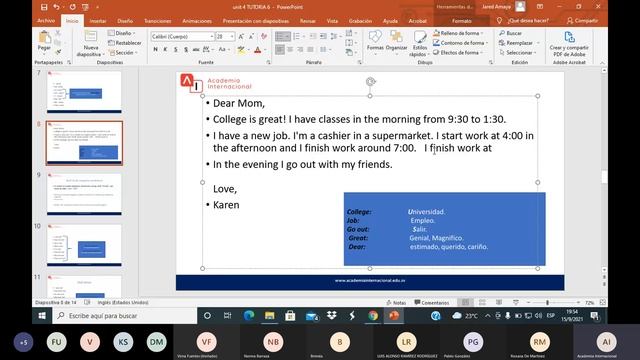This screenshot has width=640, height=360.
Task: Toggle the bullet list button
Action: point(282,36)
